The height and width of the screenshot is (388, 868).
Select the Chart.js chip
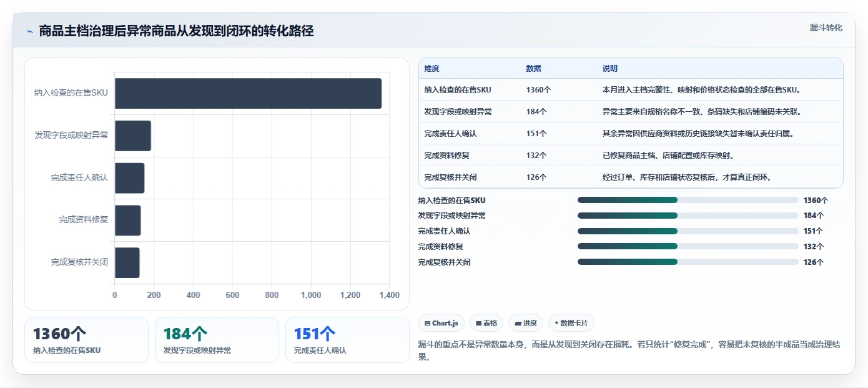(x=441, y=323)
